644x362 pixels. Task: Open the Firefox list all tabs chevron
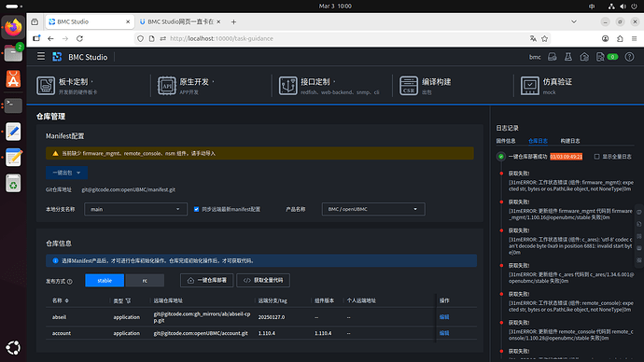pos(574,21)
